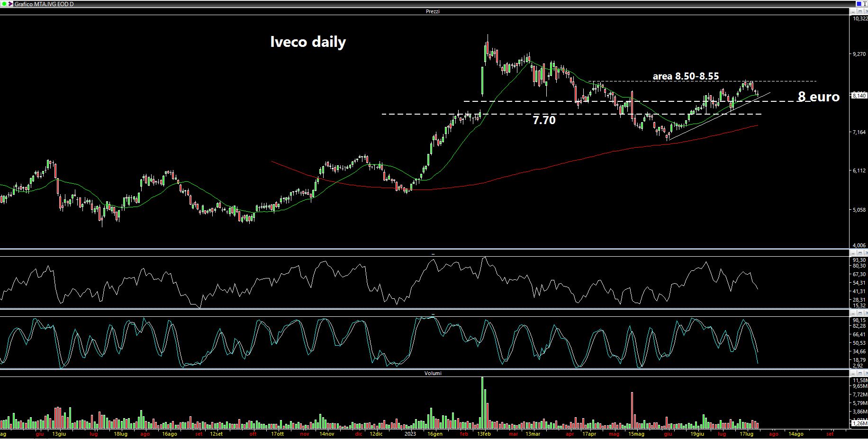The width and height of the screenshot is (868, 439).
Task: Click the blue square icon at top right
Action: coord(859,4)
